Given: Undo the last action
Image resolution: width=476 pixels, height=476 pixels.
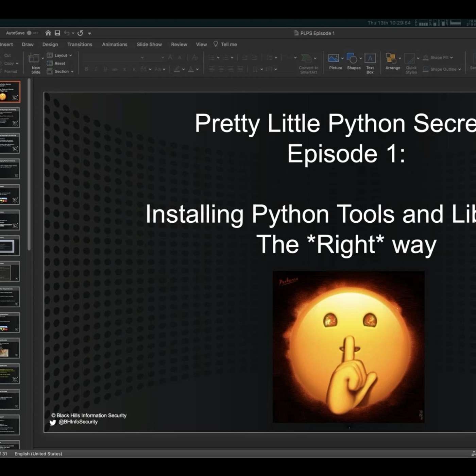Looking at the screenshot, I should (67, 33).
